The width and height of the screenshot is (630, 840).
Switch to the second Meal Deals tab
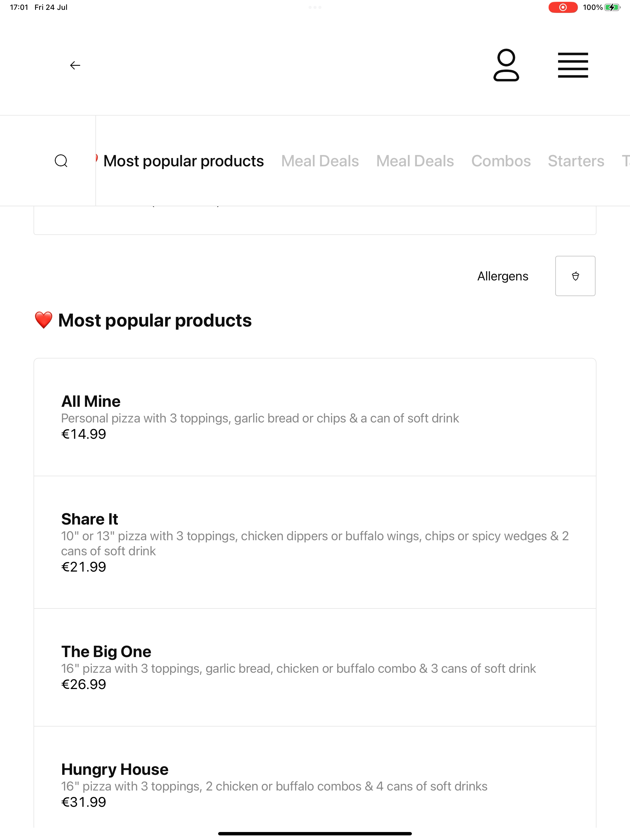click(415, 161)
